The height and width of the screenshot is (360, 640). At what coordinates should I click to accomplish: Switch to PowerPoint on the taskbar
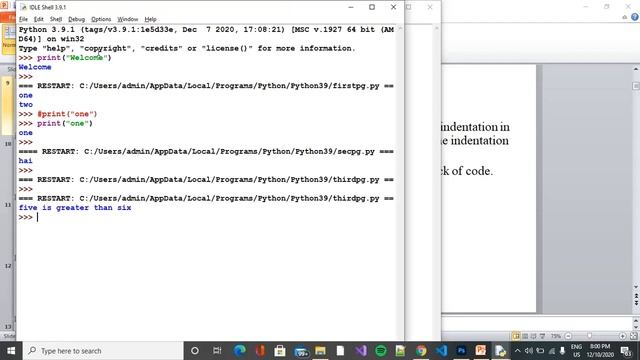(x=481, y=351)
